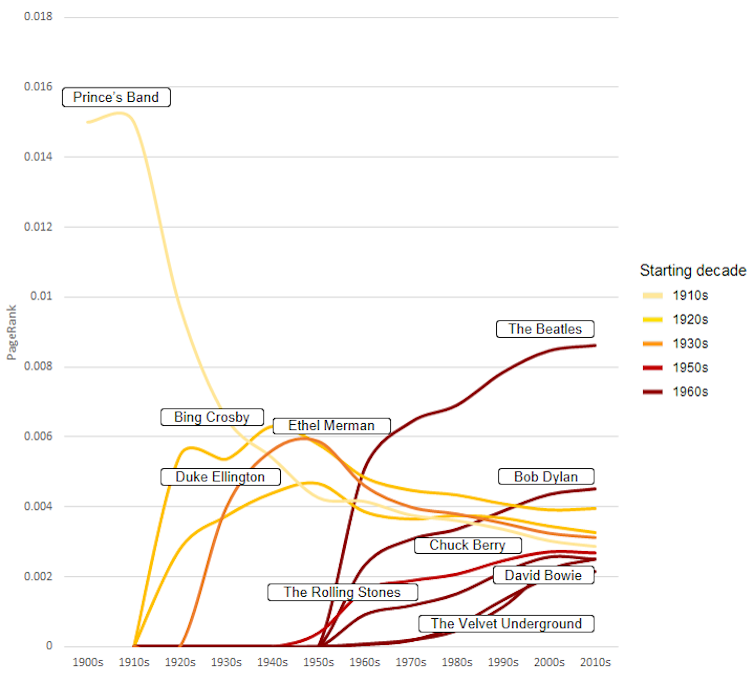754x683 pixels.
Task: Click The Rolling Stones label
Action: click(342, 593)
